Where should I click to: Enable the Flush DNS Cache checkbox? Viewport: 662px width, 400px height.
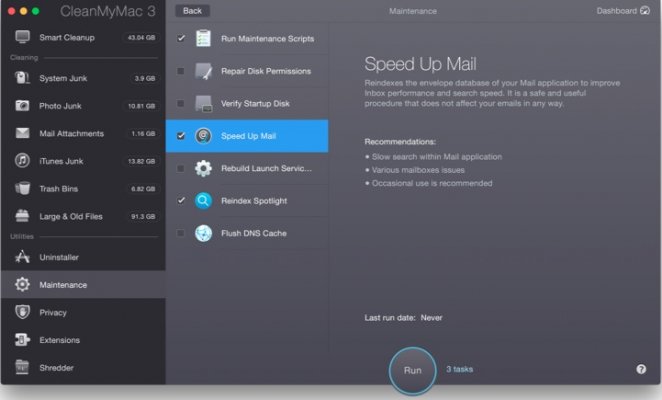181,233
